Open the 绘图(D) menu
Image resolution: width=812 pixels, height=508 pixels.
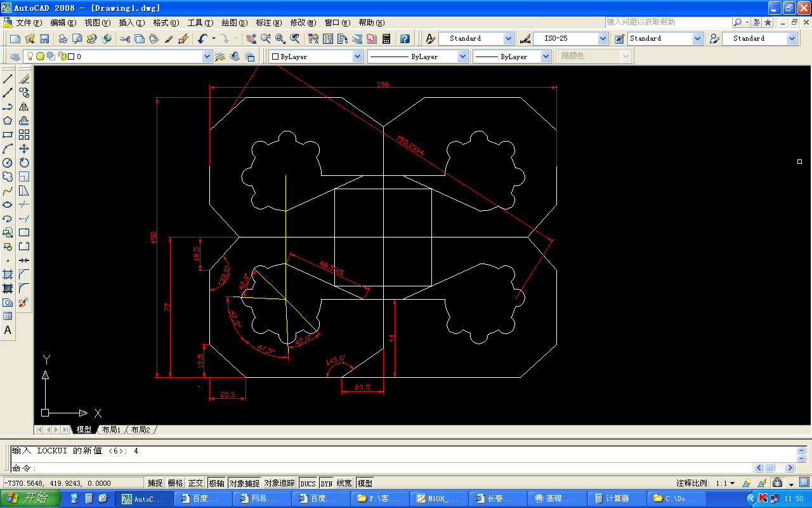[x=235, y=23]
